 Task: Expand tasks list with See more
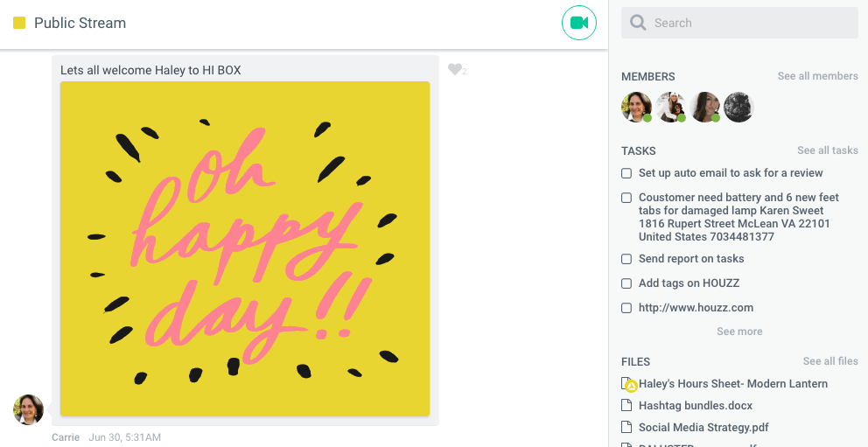[x=739, y=332]
